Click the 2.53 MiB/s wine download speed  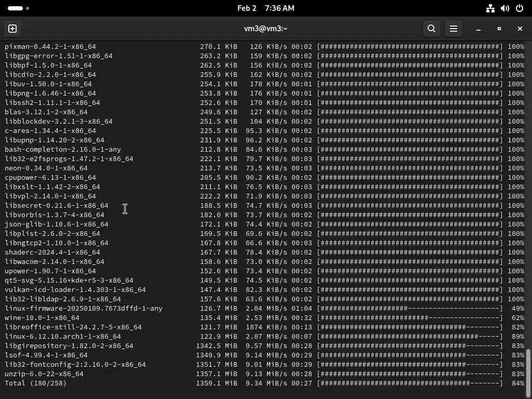pos(267,317)
